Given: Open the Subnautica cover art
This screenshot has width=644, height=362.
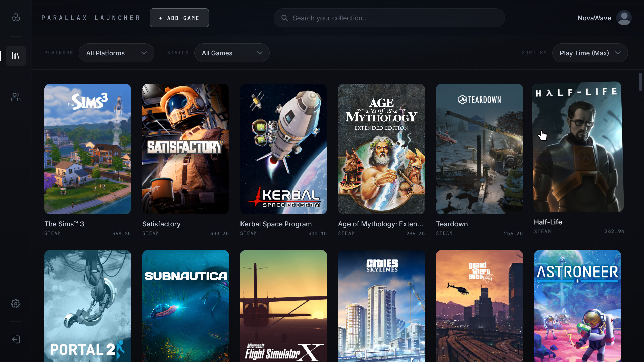Looking at the screenshot, I should click(x=185, y=306).
